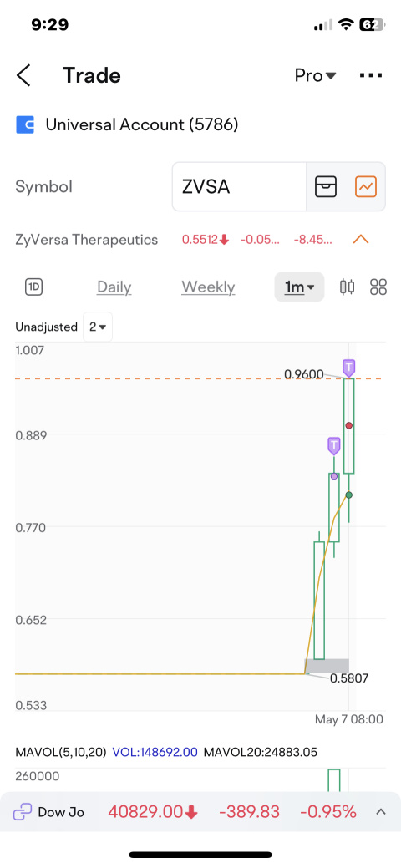Image resolution: width=401 pixels, height=868 pixels.
Task: Tap the Unadjusted price label
Action: click(x=47, y=327)
